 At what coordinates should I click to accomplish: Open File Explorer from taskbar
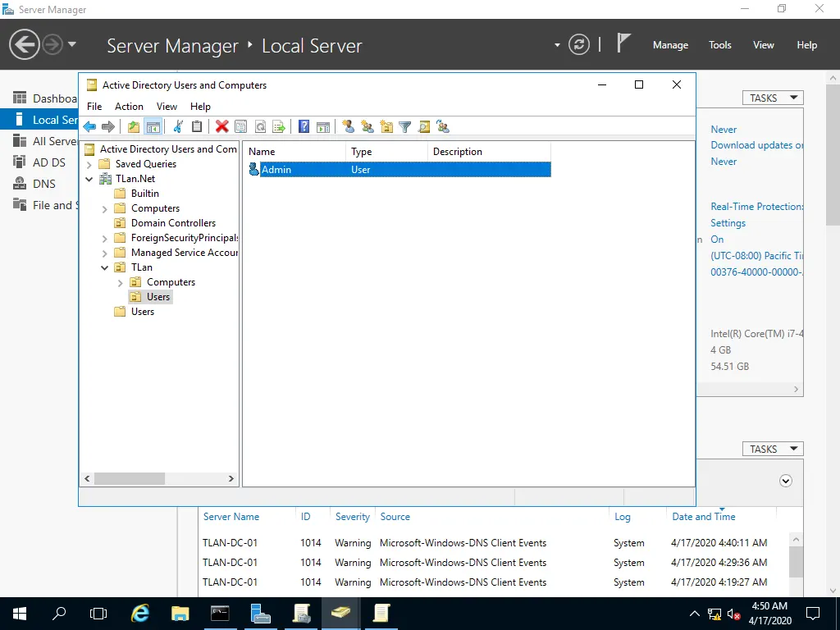(180, 614)
